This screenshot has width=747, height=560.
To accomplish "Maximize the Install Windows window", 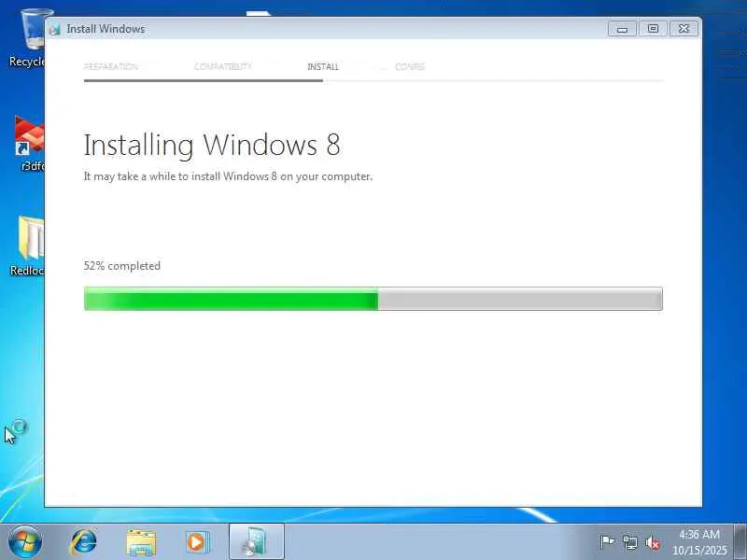I will [x=653, y=29].
